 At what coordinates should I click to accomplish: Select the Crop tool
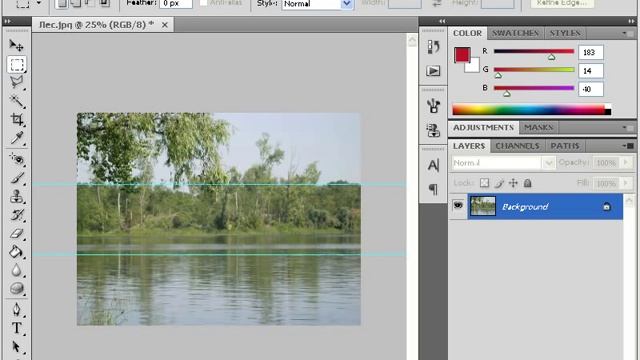pos(17,119)
